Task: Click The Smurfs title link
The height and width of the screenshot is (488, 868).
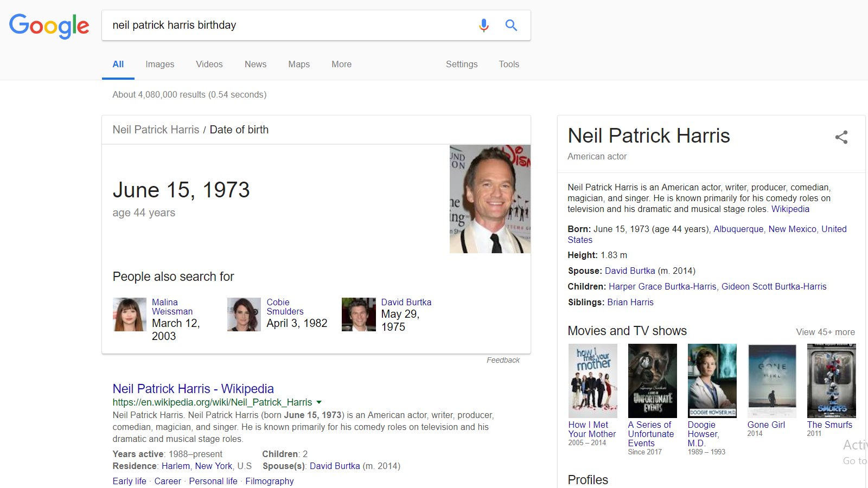Action: point(829,425)
